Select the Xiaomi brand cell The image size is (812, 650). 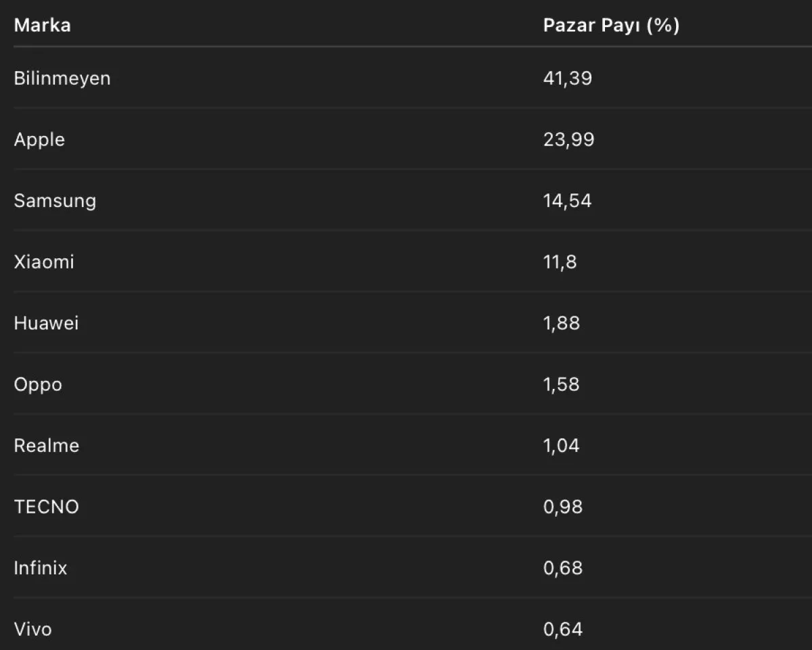(44, 262)
